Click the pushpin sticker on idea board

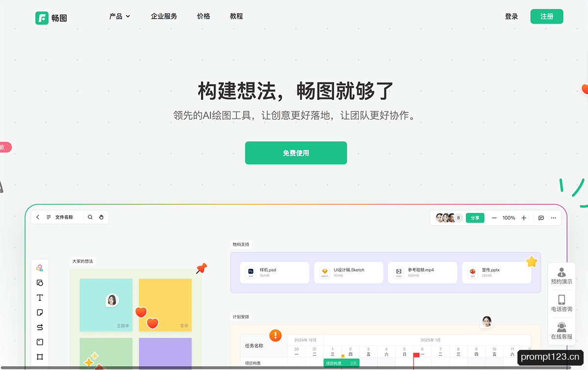coord(201,269)
